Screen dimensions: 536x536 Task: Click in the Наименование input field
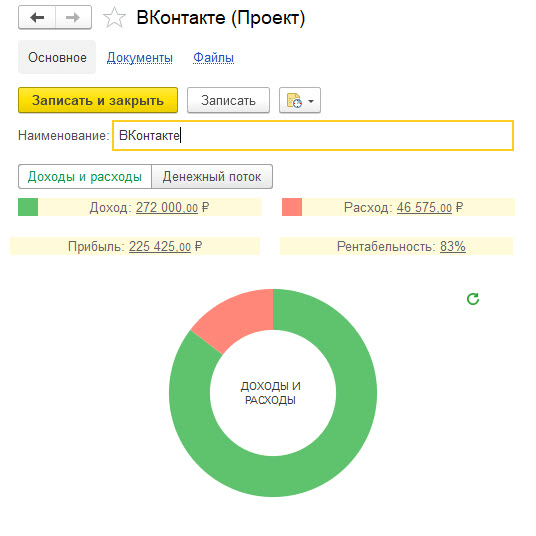pos(313,135)
